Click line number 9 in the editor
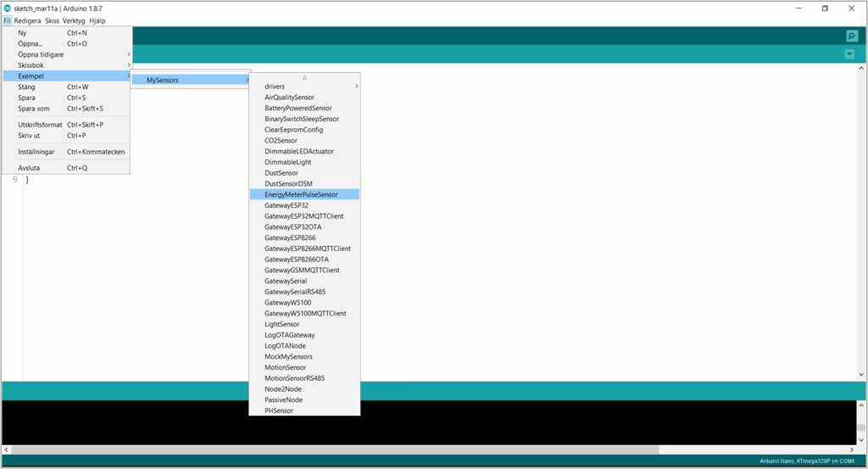 point(15,180)
